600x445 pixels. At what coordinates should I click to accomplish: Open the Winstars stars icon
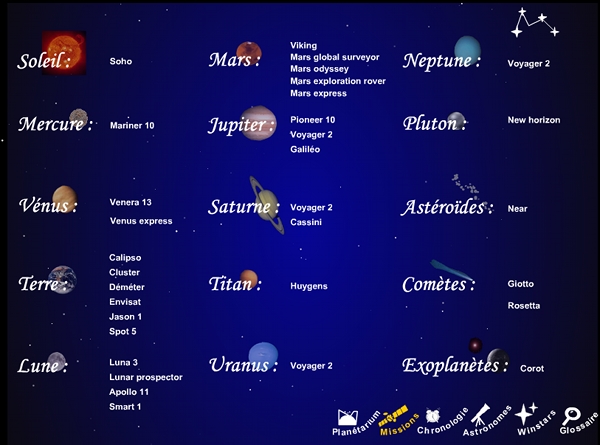[x=526, y=413]
